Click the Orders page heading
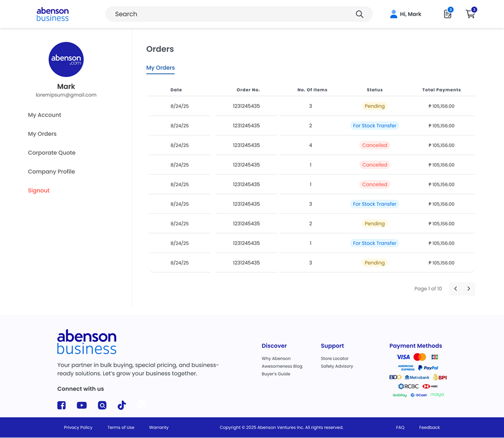Screen dimensions: 504x438 point(160,49)
